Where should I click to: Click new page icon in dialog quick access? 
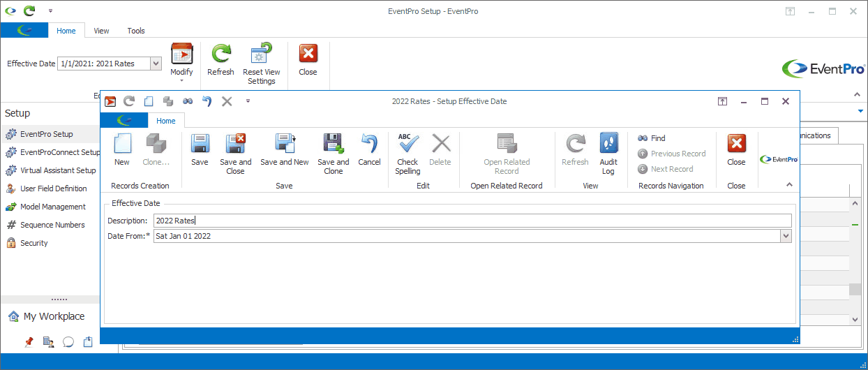(x=149, y=101)
